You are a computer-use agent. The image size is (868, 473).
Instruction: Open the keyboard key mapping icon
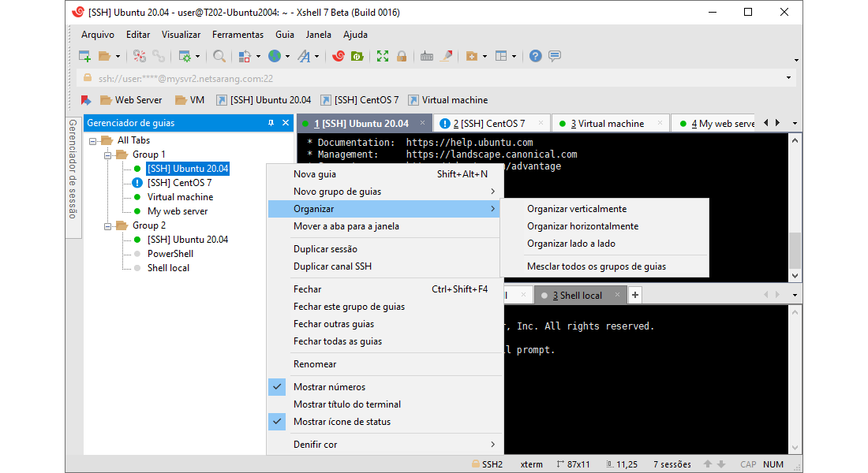coord(426,56)
